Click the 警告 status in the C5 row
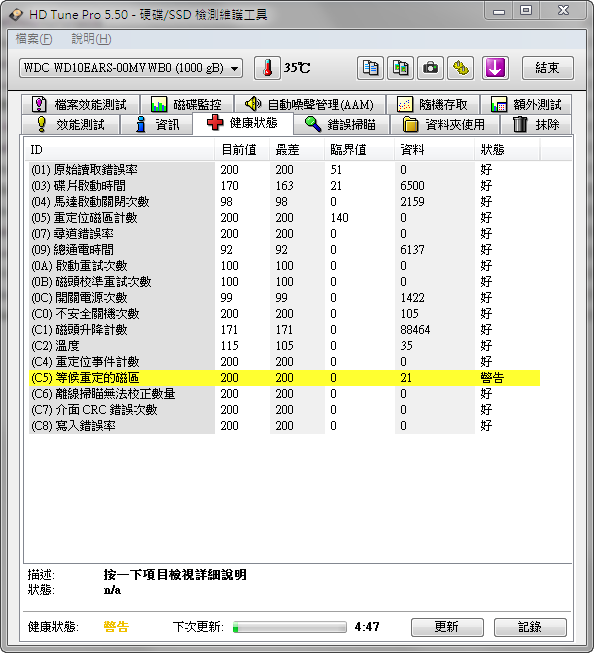The width and height of the screenshot is (594, 653). 492,378
